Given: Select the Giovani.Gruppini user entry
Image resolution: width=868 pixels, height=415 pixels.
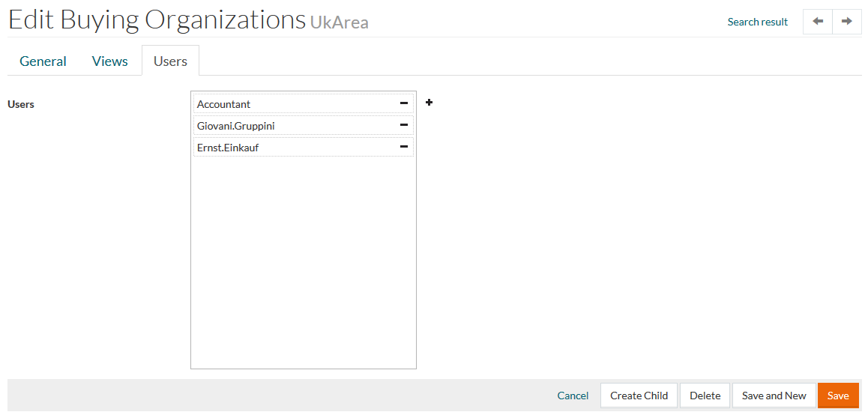Looking at the screenshot, I should [235, 126].
